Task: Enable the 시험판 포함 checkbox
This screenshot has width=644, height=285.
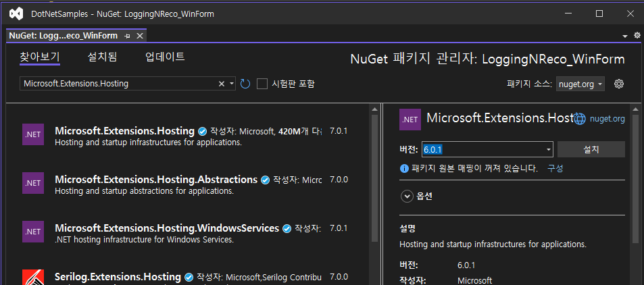Action: pos(262,84)
